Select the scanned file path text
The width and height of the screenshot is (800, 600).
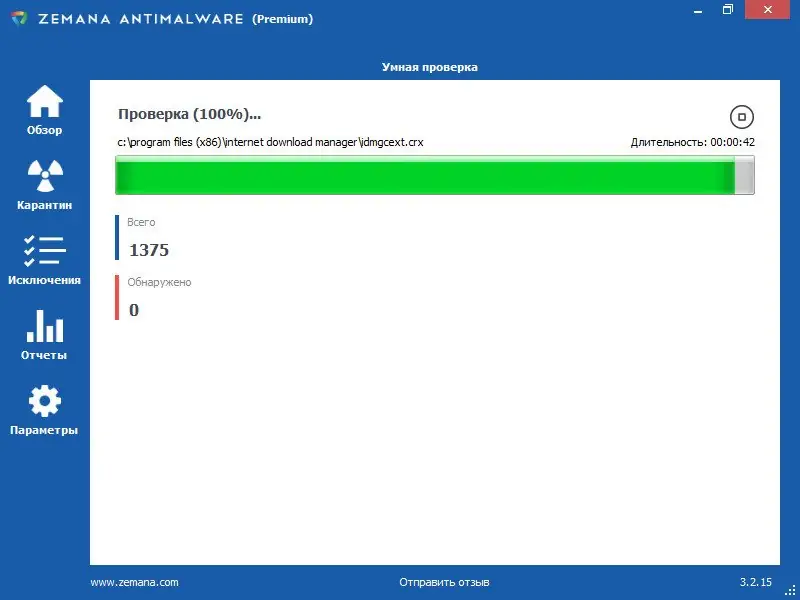pos(272,142)
